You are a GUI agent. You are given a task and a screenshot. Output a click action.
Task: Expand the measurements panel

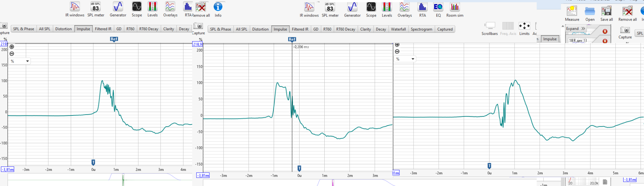[x=576, y=29]
